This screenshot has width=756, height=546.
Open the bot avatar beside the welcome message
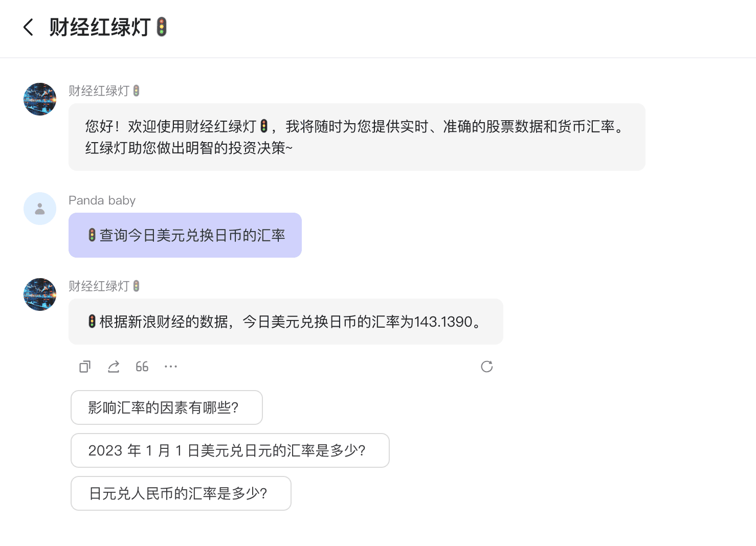pos(40,99)
